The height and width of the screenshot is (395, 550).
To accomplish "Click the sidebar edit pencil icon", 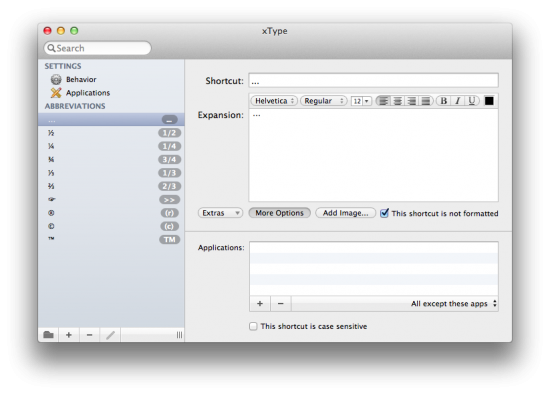I will pyautogui.click(x=110, y=335).
